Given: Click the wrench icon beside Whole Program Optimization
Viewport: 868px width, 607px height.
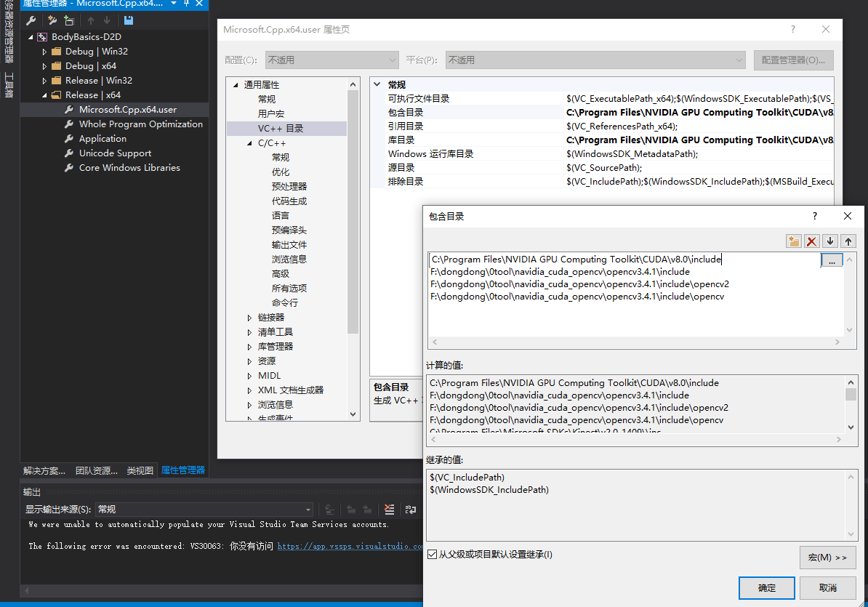Looking at the screenshot, I should pos(69,124).
